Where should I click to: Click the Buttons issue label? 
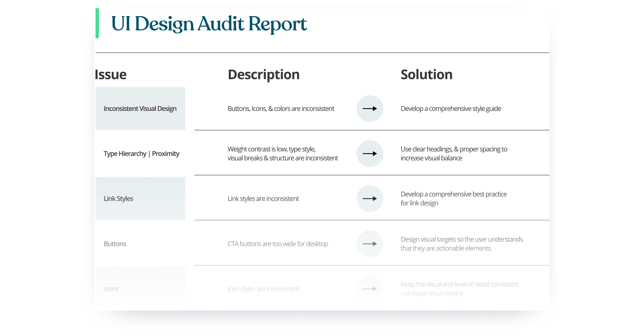click(115, 244)
